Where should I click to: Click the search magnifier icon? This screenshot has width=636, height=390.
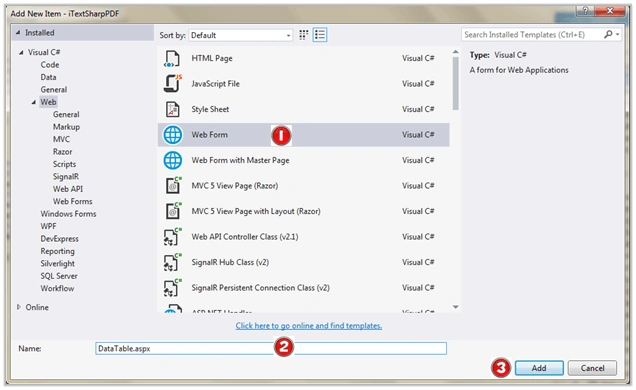pyautogui.click(x=608, y=34)
